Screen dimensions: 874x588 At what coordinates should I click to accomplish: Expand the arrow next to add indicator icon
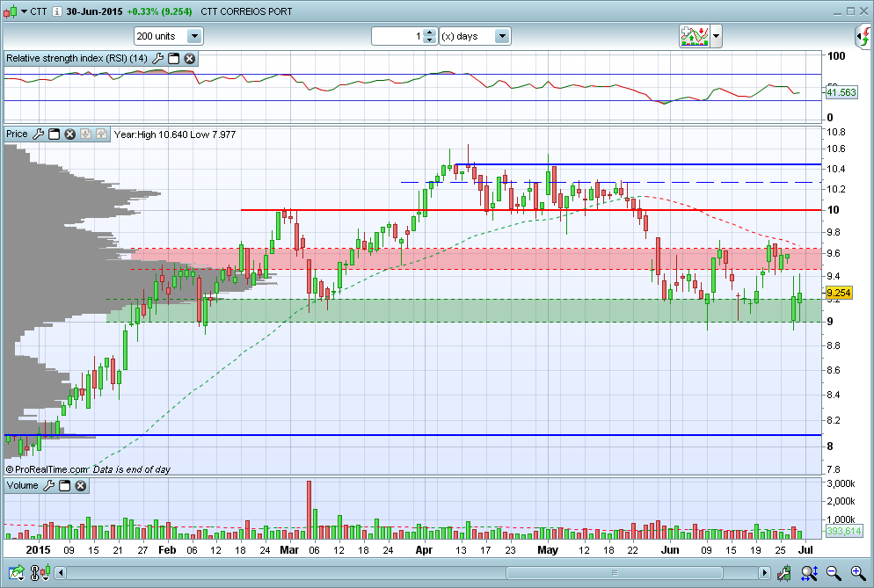[717, 37]
